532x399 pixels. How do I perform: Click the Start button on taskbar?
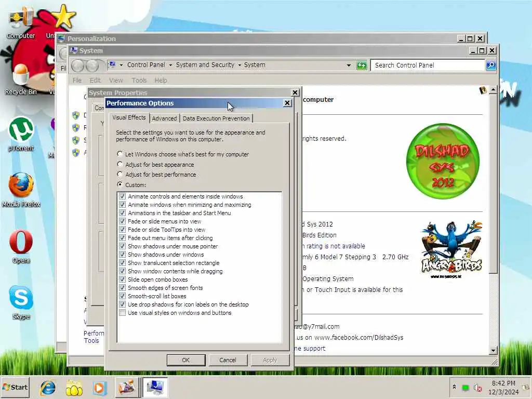[15, 387]
